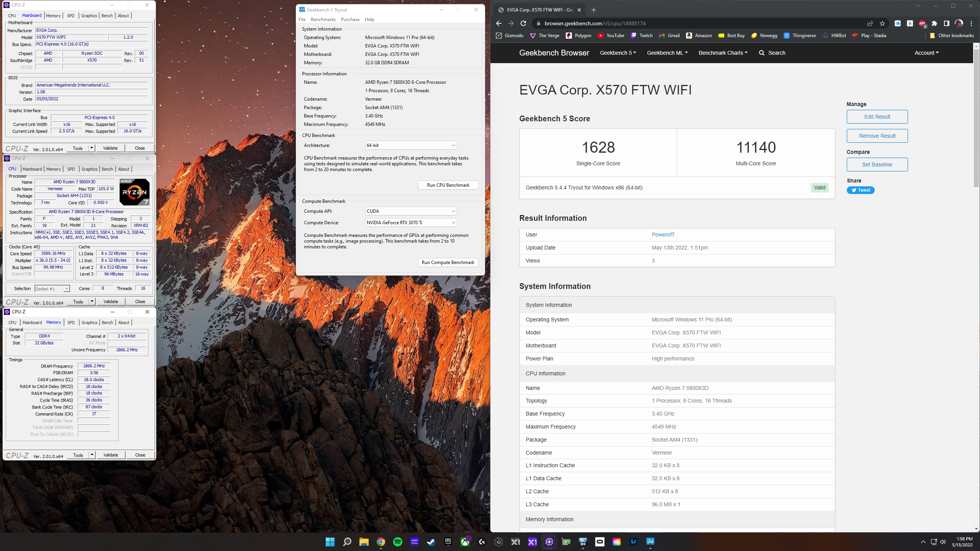Open the Architecture 64-bit dropdown

pyautogui.click(x=411, y=145)
